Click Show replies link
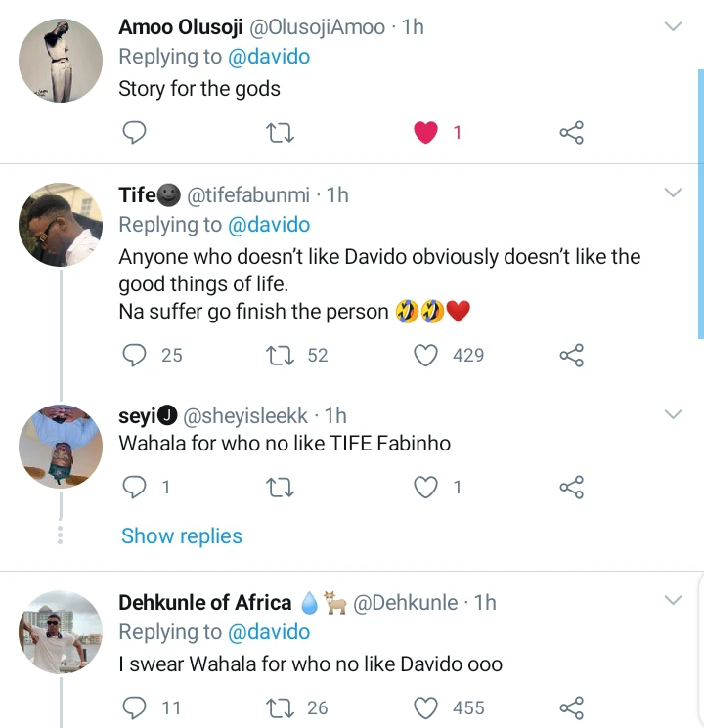The image size is (704, 728). point(181,535)
